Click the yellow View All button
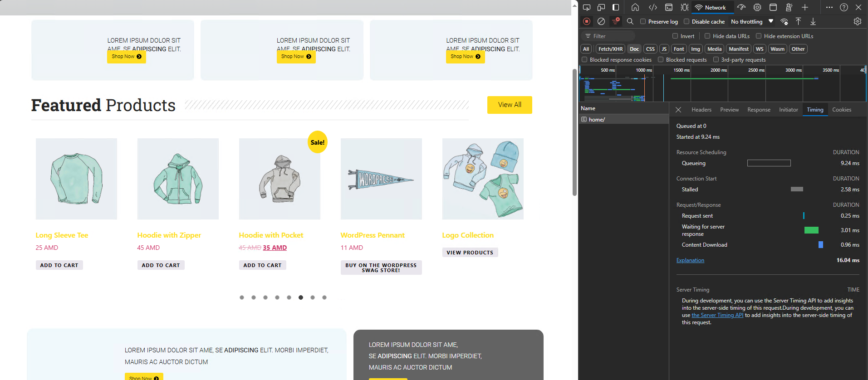 (510, 105)
